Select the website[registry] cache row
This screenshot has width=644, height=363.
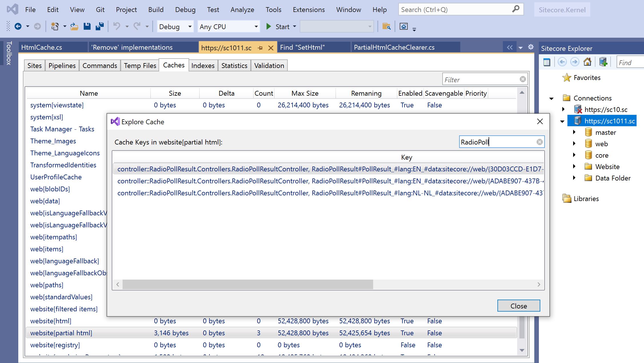271,345
